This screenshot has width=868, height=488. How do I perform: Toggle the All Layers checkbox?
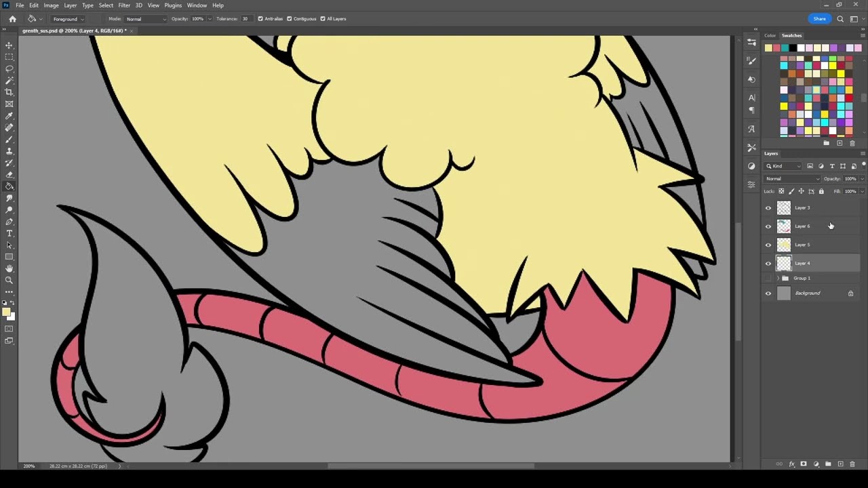(323, 19)
